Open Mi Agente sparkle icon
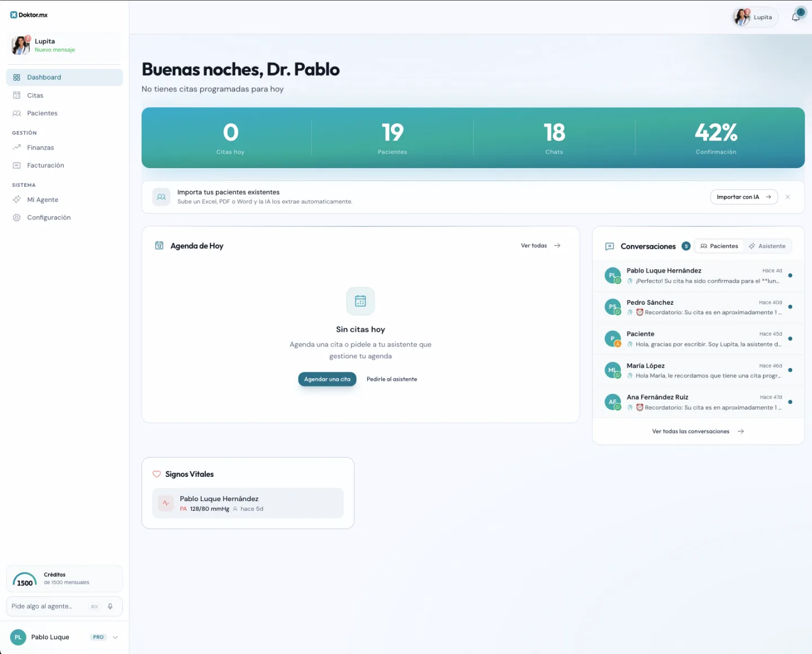The image size is (812, 654). (x=16, y=200)
